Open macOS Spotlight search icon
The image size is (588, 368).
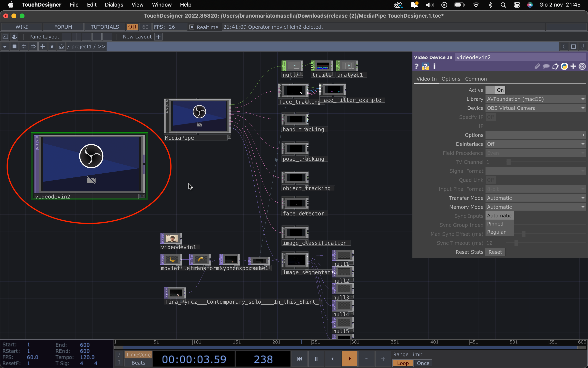(503, 5)
